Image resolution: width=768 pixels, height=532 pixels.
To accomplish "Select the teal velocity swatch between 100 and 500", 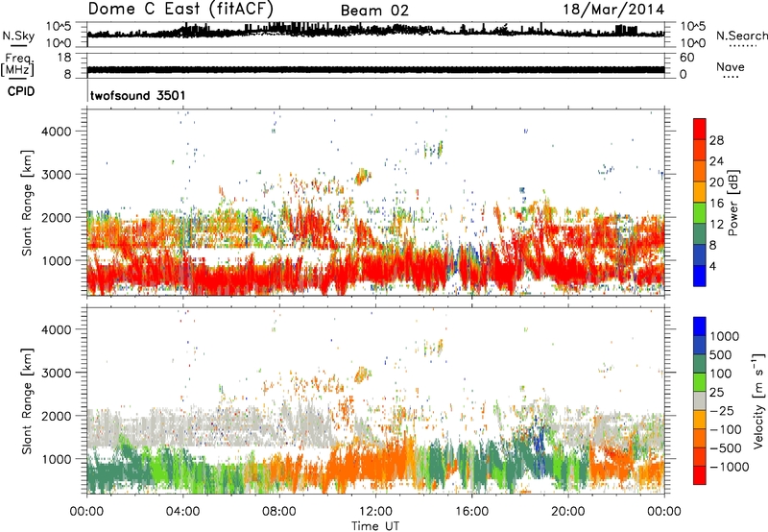I will tap(700, 364).
